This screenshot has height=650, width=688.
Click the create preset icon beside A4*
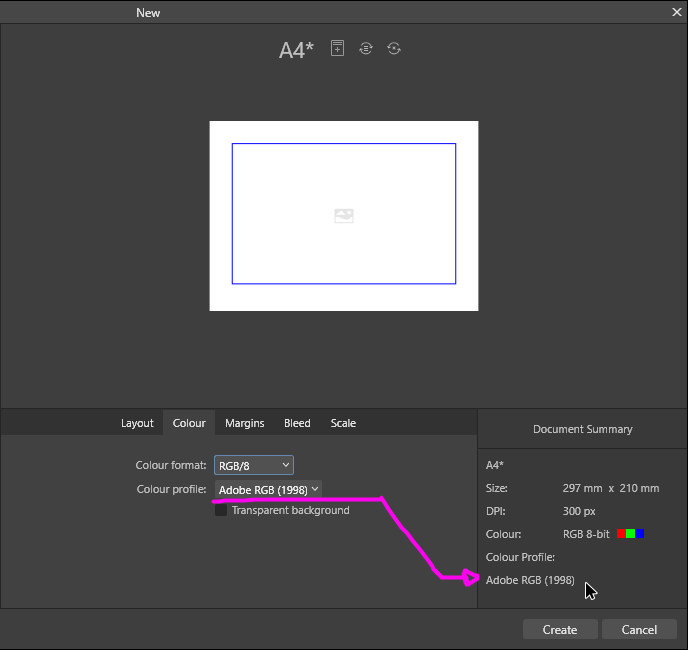[x=337, y=48]
